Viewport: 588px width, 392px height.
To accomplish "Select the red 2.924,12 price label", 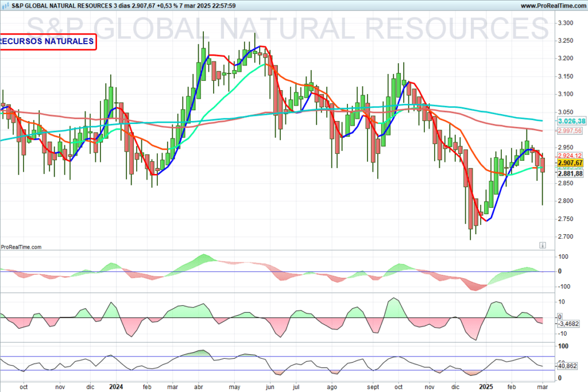I will point(570,156).
